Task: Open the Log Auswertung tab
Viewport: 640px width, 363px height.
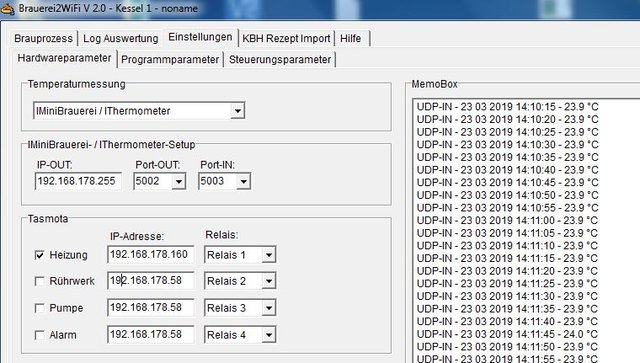Action: click(x=120, y=39)
